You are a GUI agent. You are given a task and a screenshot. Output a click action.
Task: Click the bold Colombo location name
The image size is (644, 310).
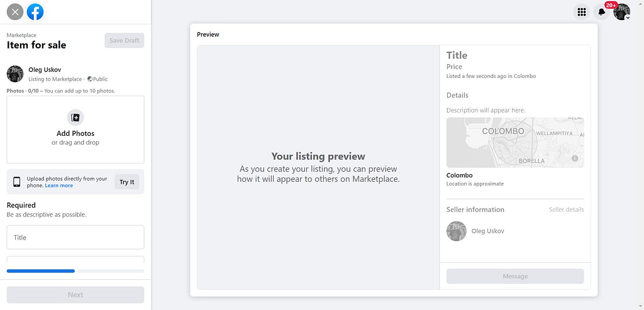pos(460,175)
